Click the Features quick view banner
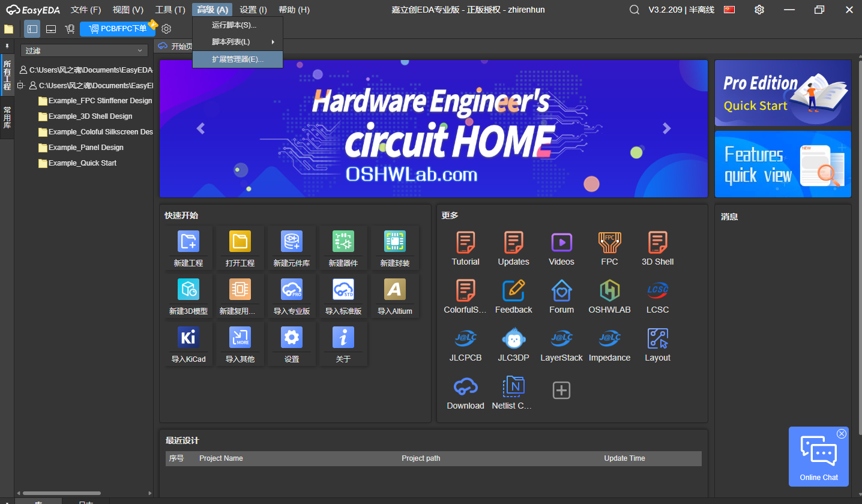Viewport: 862px width, 504px height. tap(783, 164)
